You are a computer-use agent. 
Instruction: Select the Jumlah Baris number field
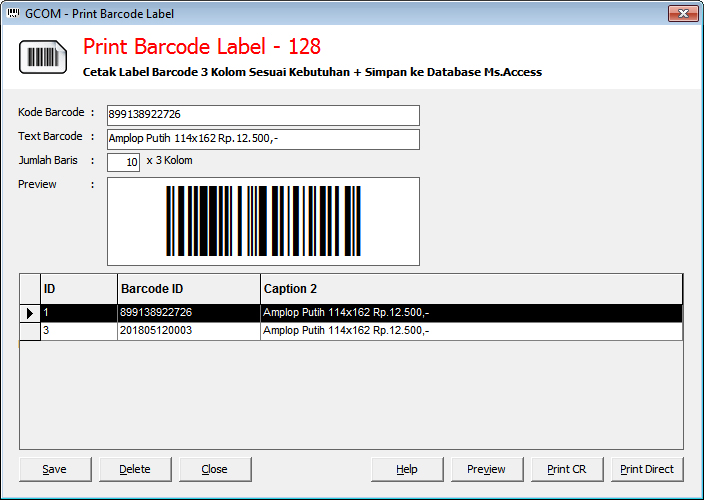[123, 162]
